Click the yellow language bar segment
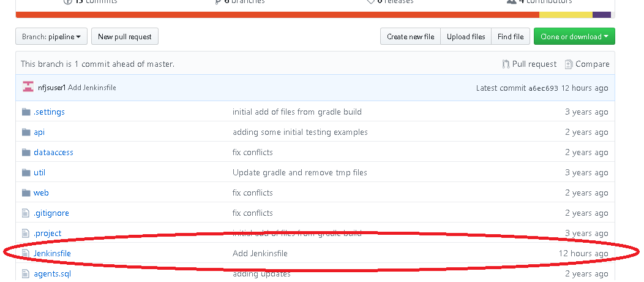 pyautogui.click(x=565, y=14)
